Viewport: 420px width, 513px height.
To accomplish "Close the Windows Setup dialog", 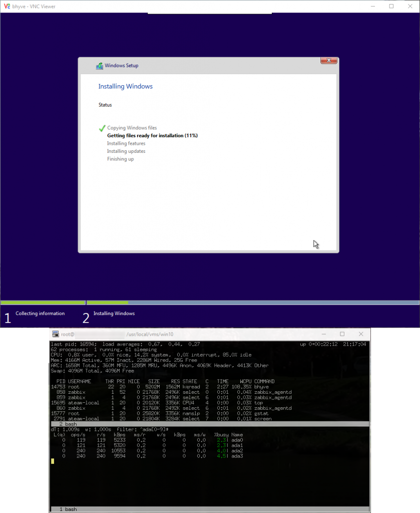I will [x=328, y=61].
